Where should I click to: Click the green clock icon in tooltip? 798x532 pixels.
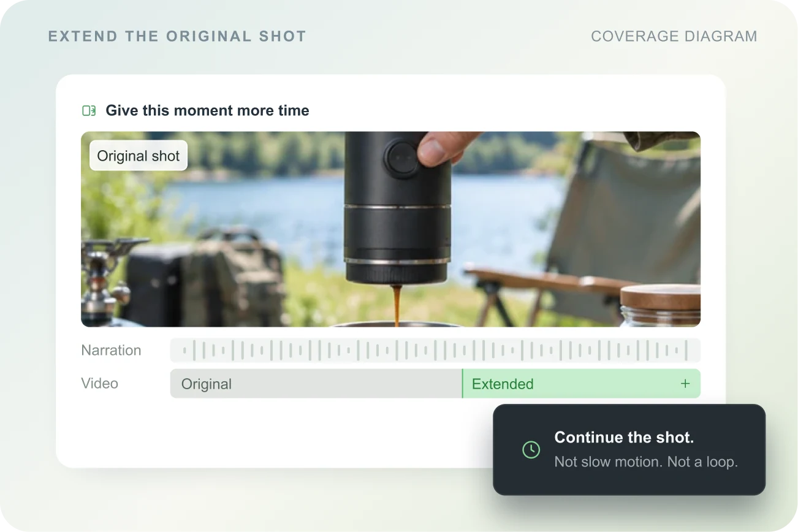[x=531, y=449]
